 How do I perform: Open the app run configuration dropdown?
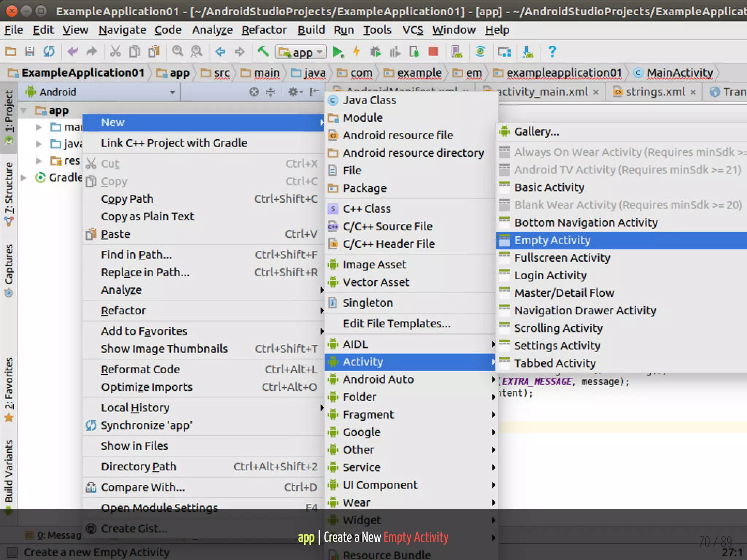click(x=301, y=52)
